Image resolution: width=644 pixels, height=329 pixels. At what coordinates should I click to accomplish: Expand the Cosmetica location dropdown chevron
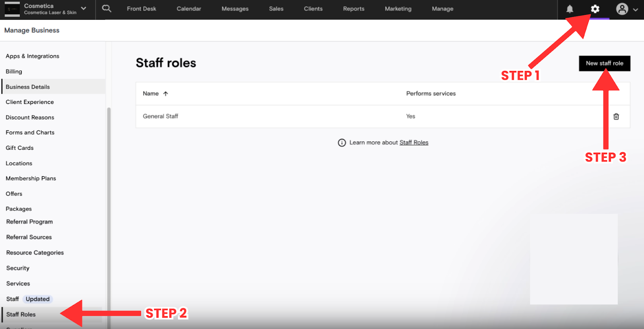pos(83,8)
